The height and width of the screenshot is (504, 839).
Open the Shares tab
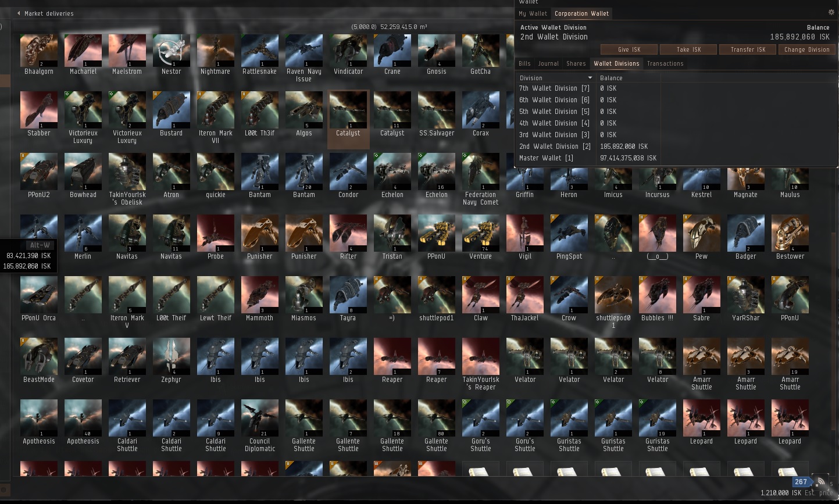[576, 63]
